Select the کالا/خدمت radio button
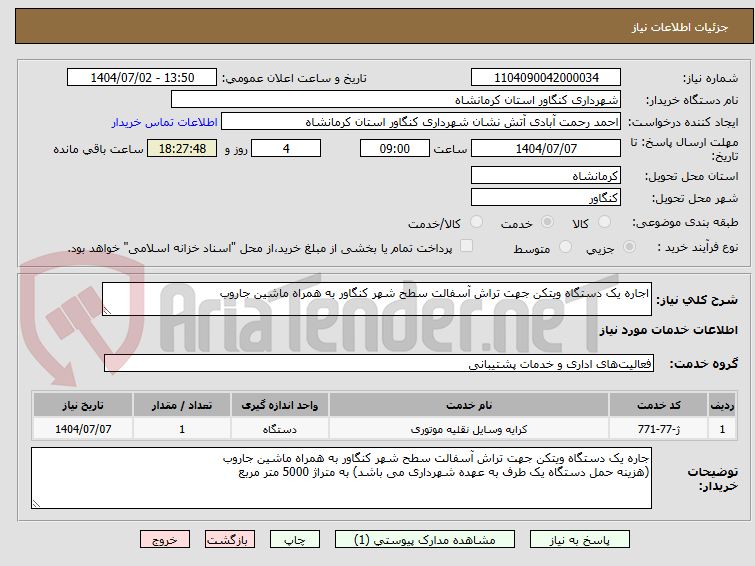The image size is (755, 566). click(476, 222)
